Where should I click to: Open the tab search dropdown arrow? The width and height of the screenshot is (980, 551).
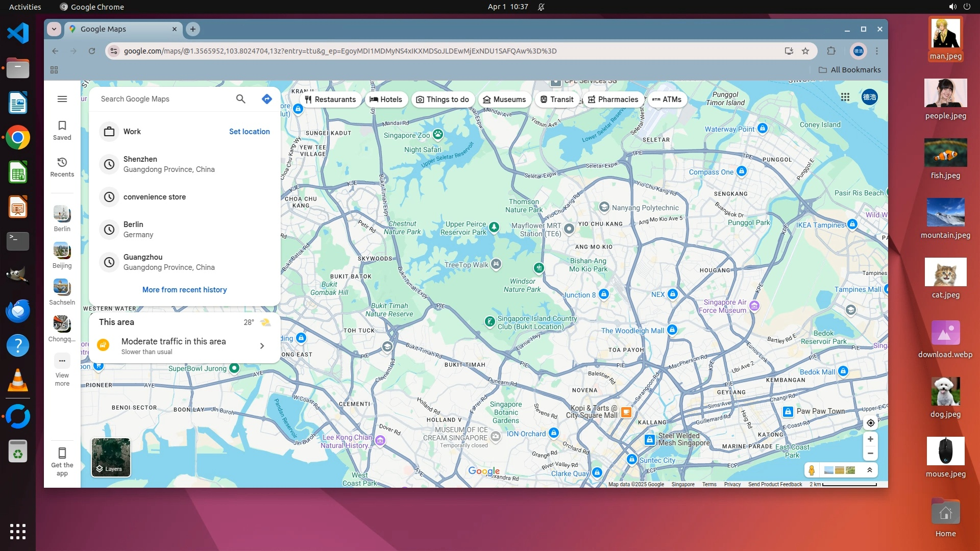coord(54,29)
